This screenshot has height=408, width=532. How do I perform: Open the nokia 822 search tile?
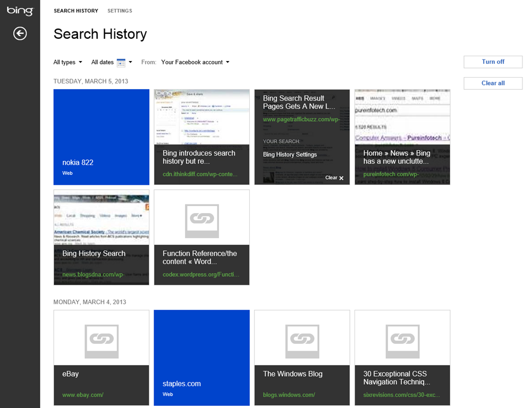coord(102,137)
